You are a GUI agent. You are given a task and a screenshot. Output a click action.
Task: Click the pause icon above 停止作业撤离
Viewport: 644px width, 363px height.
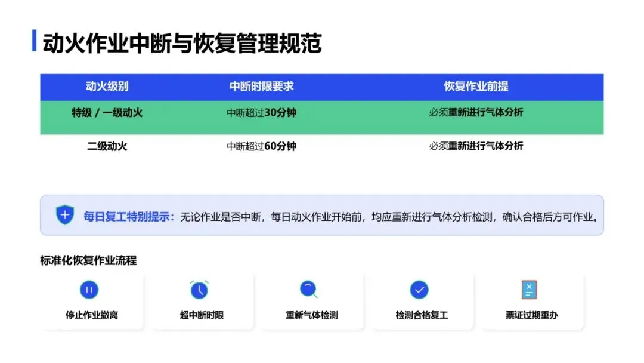pos(89,290)
